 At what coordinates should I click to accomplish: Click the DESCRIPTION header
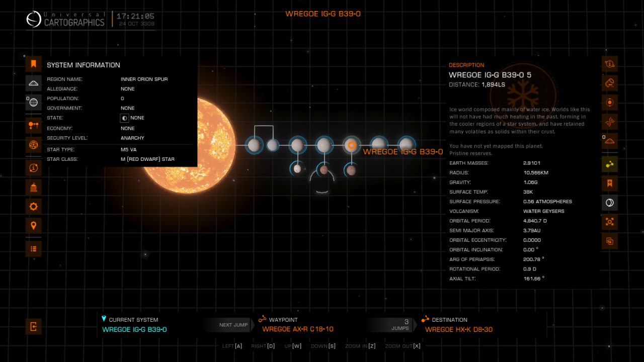pos(466,65)
